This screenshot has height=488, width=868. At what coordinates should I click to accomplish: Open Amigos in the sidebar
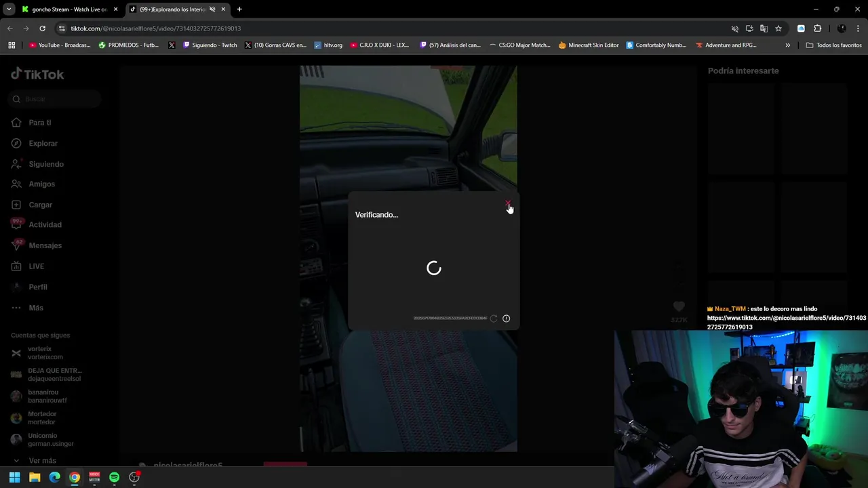[x=41, y=184]
